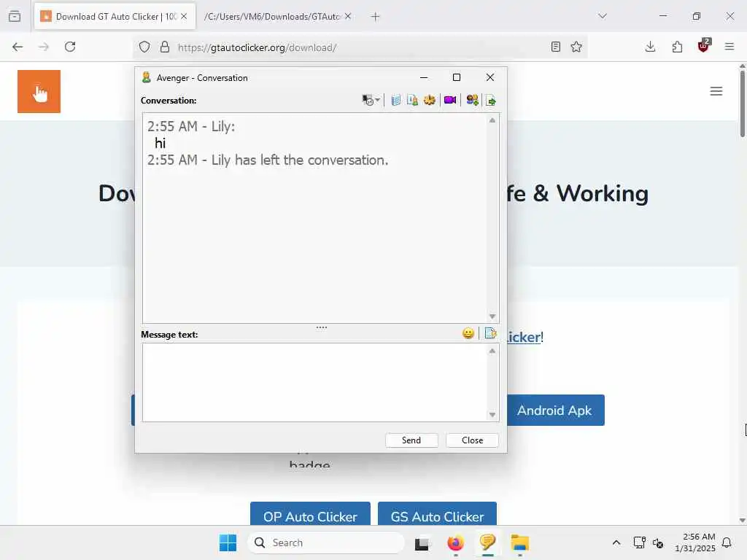The width and height of the screenshot is (747, 560).
Task: Insert an emoticon via smiley icon
Action: point(468,332)
